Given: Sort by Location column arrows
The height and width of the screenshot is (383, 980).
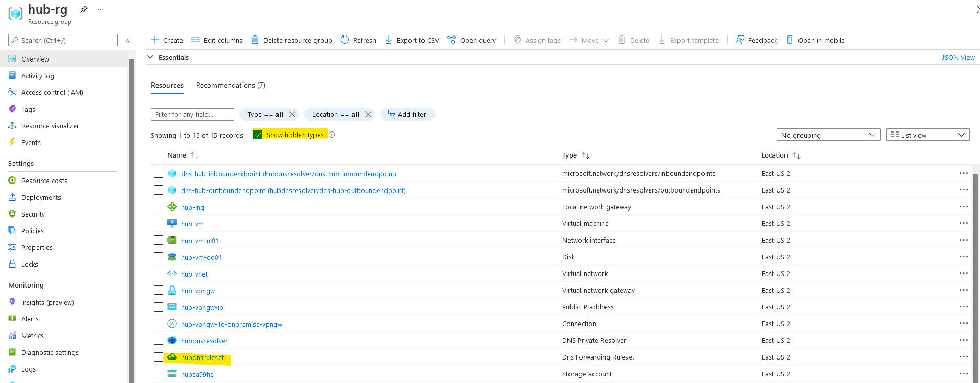Looking at the screenshot, I should click(796, 155).
